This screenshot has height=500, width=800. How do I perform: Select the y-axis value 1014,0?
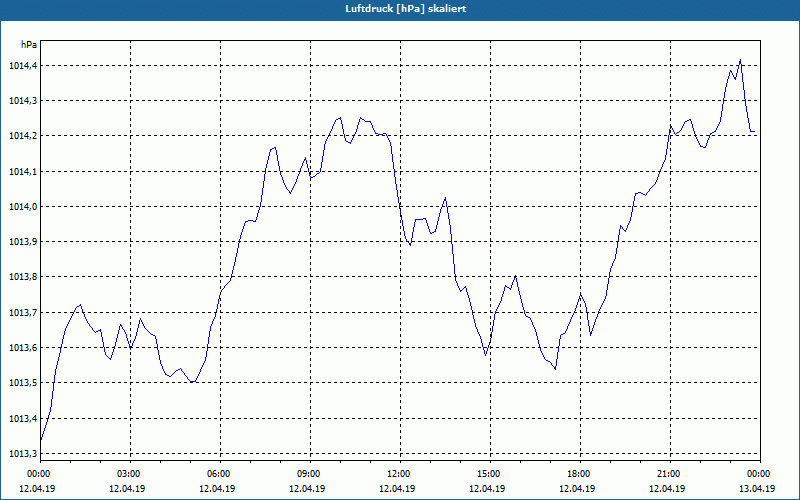(23, 207)
